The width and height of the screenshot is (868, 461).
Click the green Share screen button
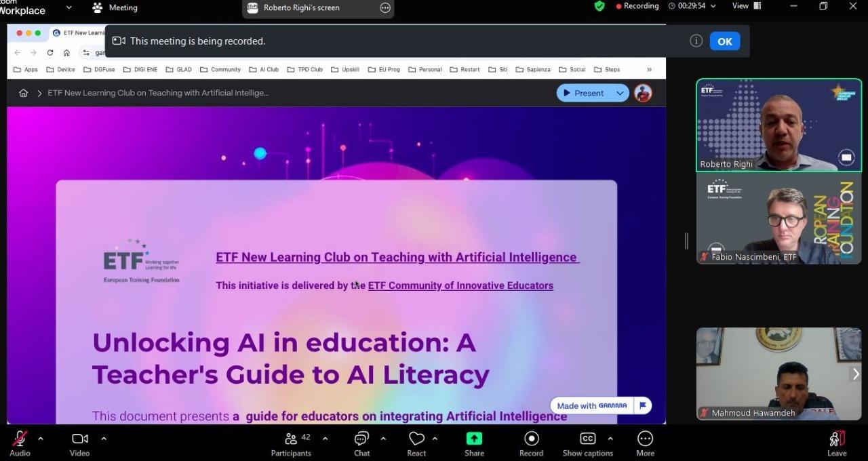474,443
